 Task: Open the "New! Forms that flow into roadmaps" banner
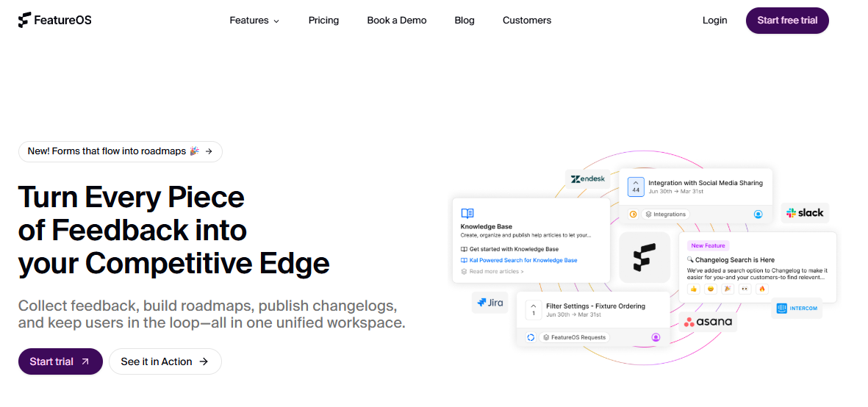(120, 151)
